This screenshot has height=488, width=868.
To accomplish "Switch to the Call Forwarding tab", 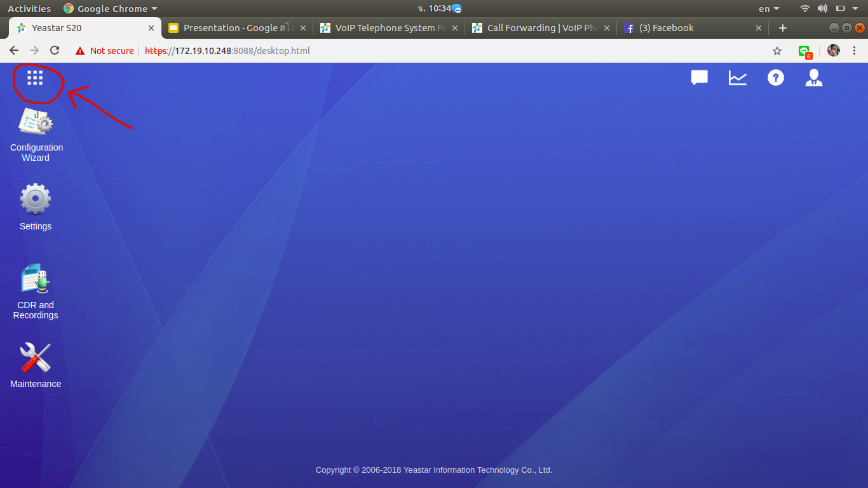I will tap(541, 28).
